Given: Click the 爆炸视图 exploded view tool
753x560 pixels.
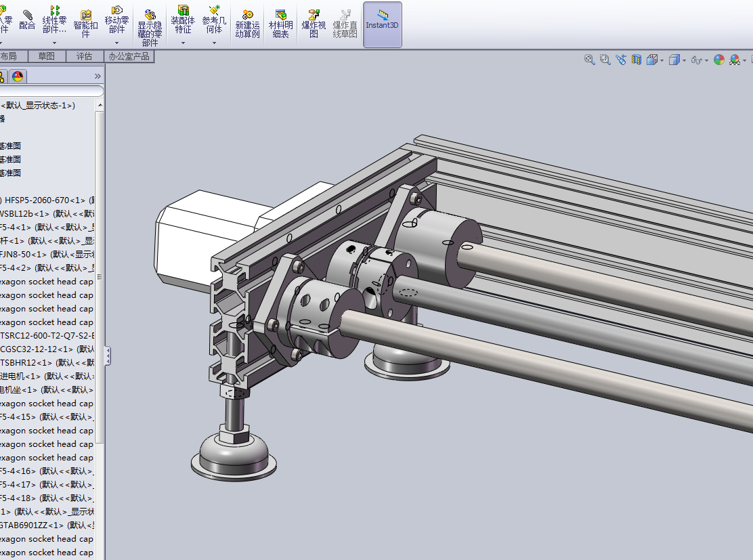Looking at the screenshot, I should click(x=314, y=24).
